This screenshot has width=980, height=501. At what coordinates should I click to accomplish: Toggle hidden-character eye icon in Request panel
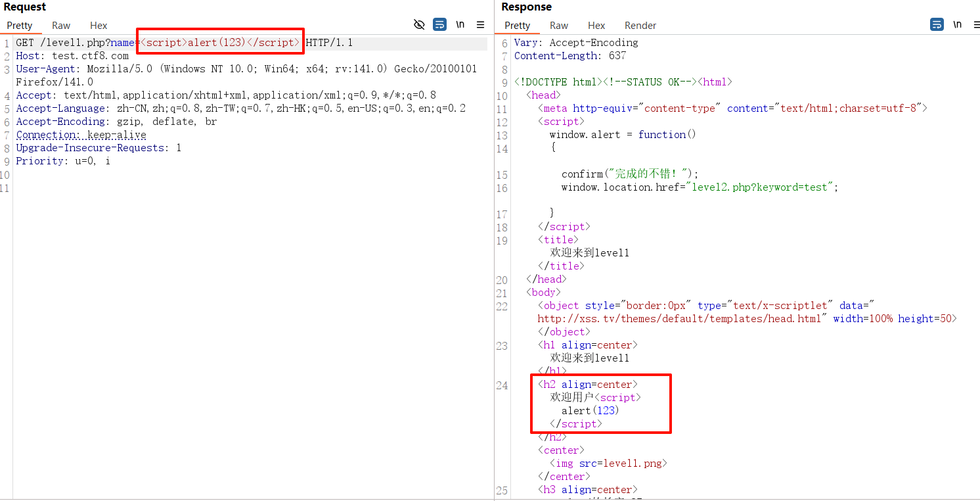[419, 24]
